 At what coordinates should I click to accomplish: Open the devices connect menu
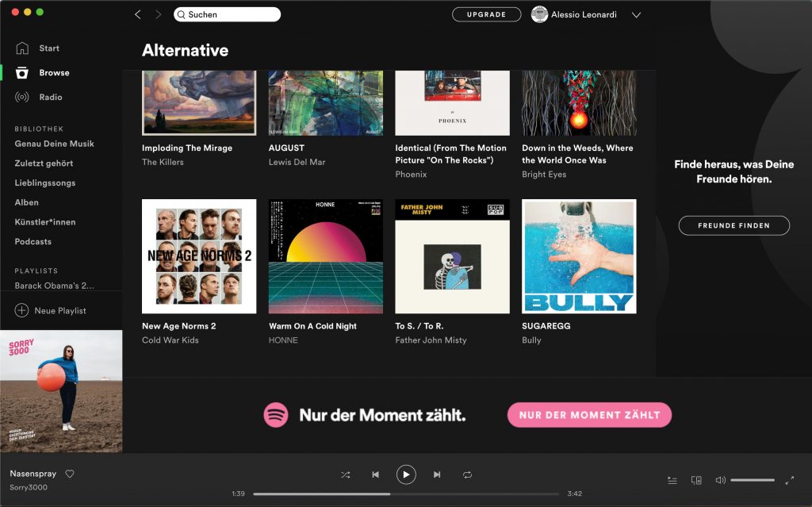[x=696, y=480]
